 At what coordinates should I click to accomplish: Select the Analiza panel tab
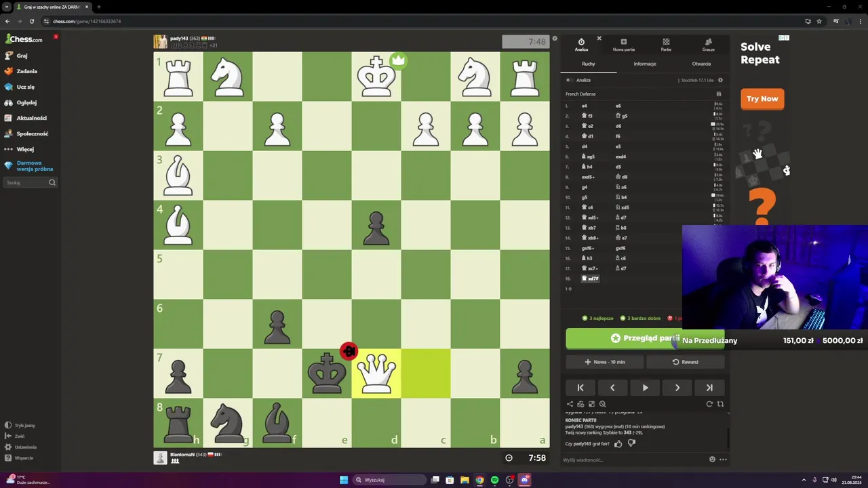click(581, 45)
